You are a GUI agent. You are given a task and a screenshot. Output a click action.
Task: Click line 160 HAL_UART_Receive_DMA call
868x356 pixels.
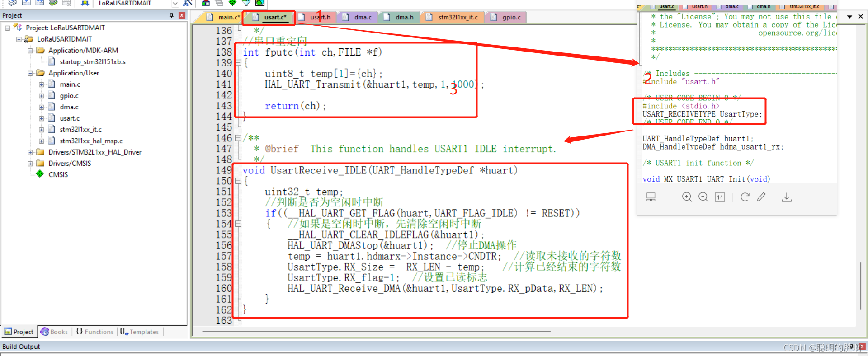click(x=445, y=288)
